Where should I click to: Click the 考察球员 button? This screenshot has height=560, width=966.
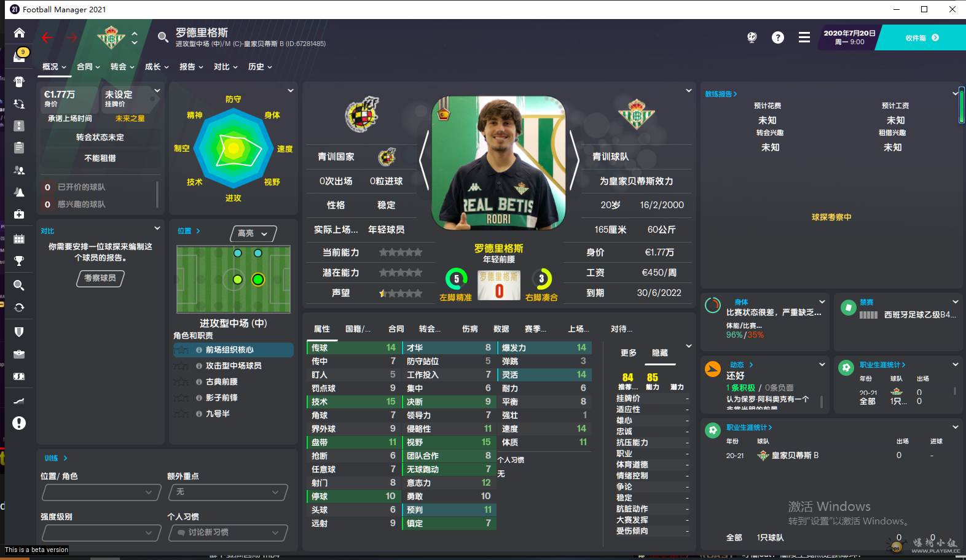click(100, 278)
